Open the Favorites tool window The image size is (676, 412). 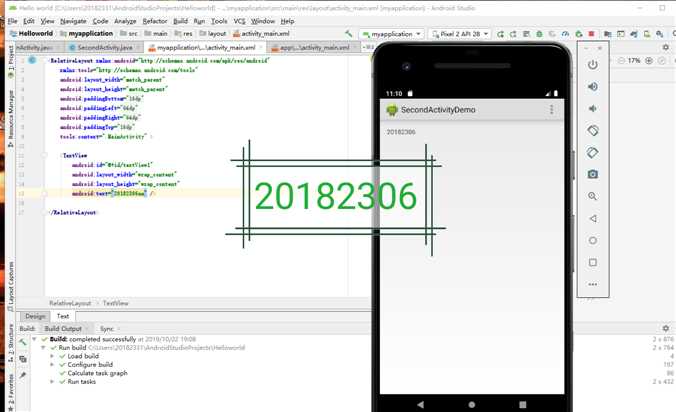tap(10, 392)
